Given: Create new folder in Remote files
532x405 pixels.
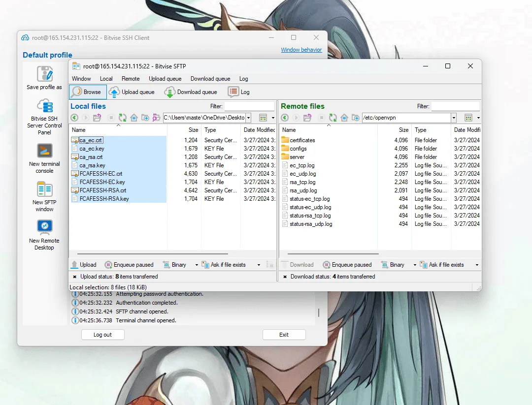Looking at the screenshot, I should coord(356,118).
